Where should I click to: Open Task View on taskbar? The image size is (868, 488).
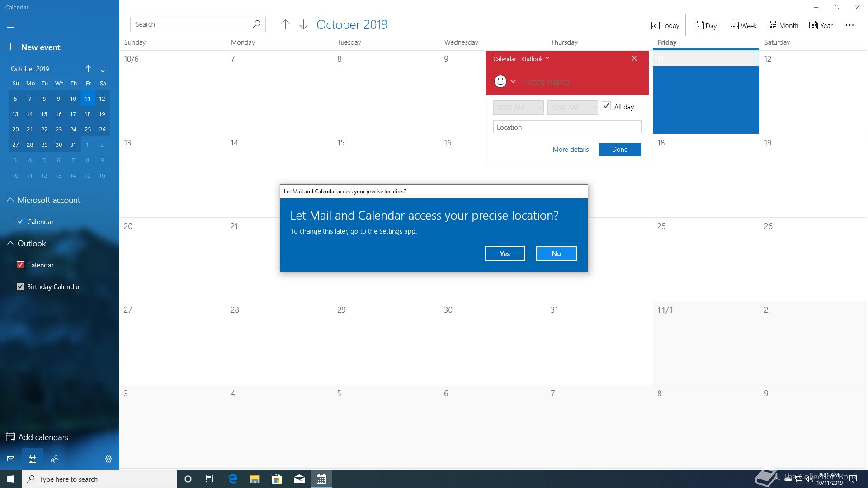pyautogui.click(x=210, y=479)
